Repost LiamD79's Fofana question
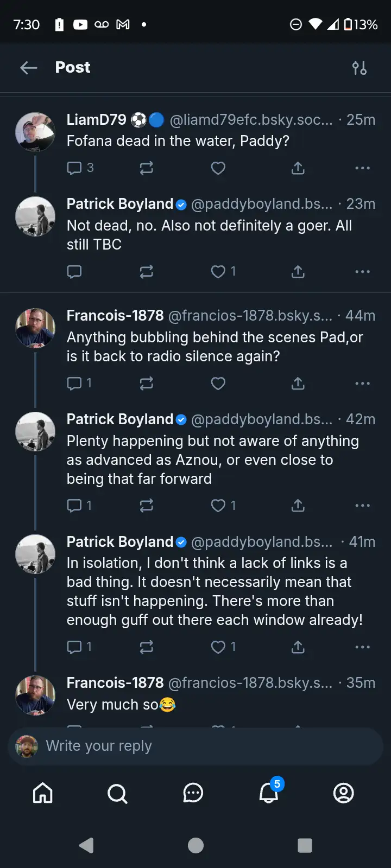Viewport: 391px width, 868px height. tap(147, 168)
